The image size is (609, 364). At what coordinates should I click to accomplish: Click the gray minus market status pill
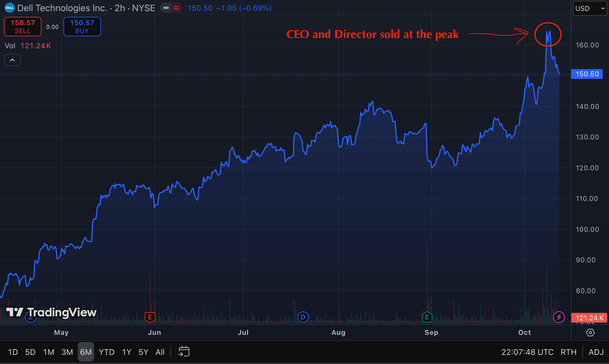[166, 8]
